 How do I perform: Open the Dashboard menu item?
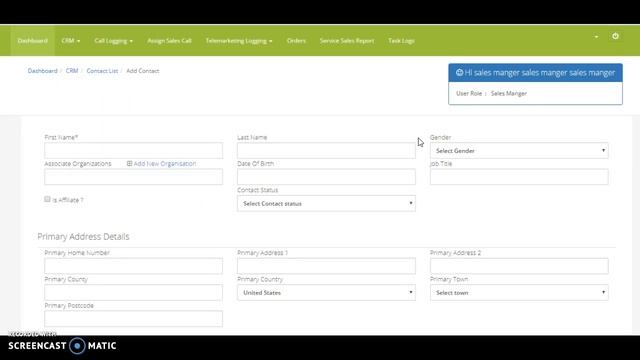[x=33, y=41]
